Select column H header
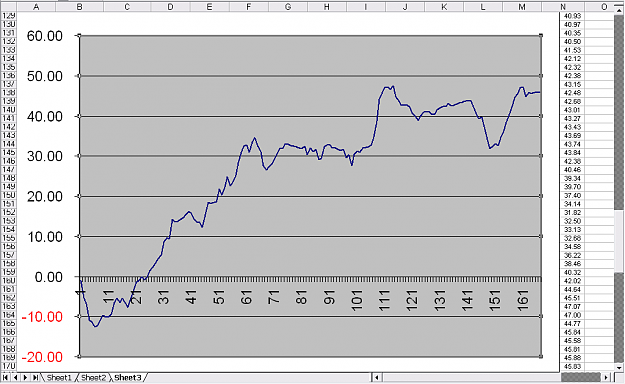The height and width of the screenshot is (384, 625). pos(326,7)
